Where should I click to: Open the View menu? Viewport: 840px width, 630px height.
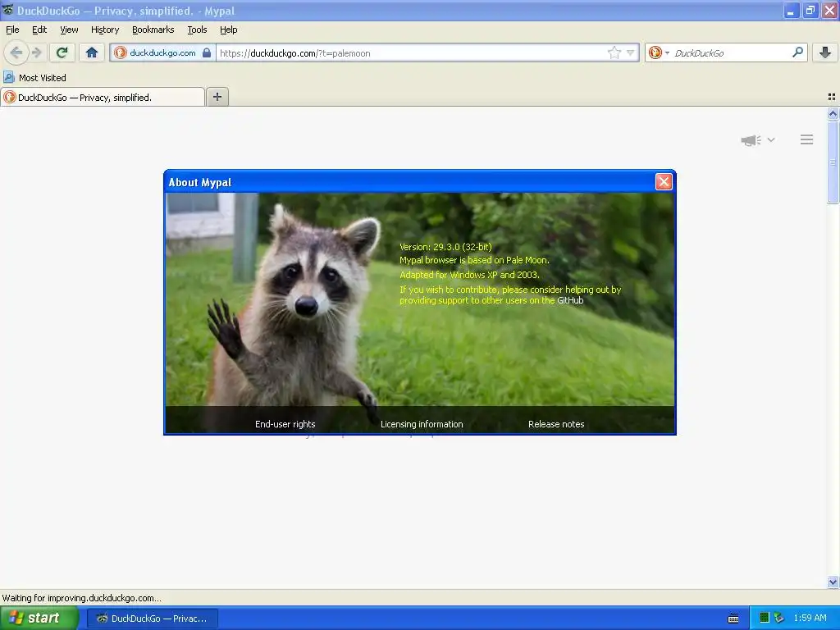pos(69,30)
